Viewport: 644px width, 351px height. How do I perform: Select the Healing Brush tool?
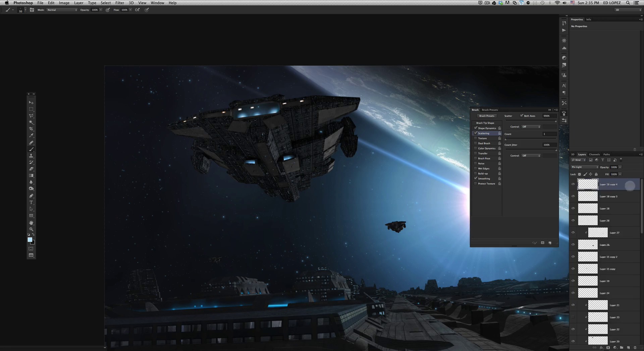tap(31, 143)
